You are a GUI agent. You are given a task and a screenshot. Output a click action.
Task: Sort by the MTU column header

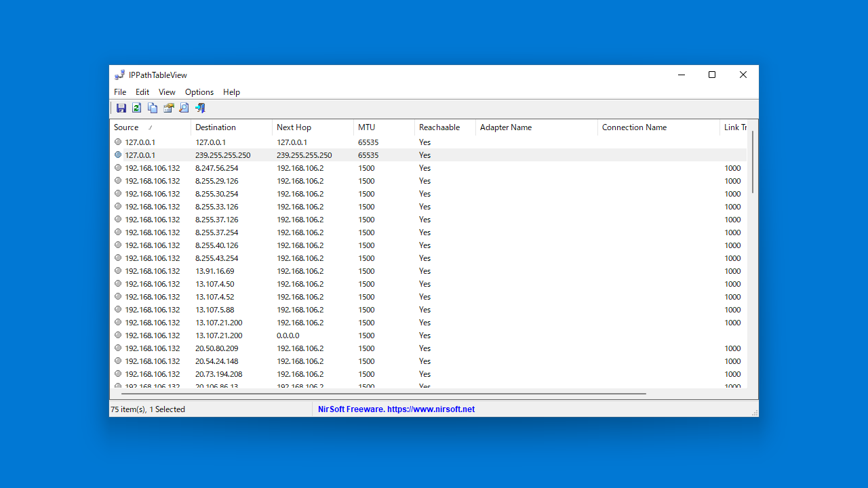(x=384, y=127)
